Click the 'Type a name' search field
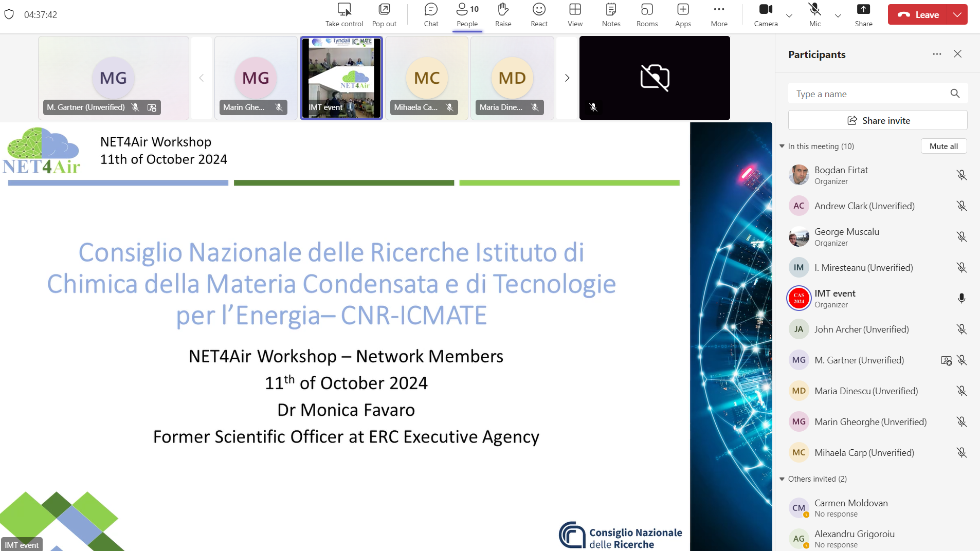980x551 pixels. pos(869,94)
